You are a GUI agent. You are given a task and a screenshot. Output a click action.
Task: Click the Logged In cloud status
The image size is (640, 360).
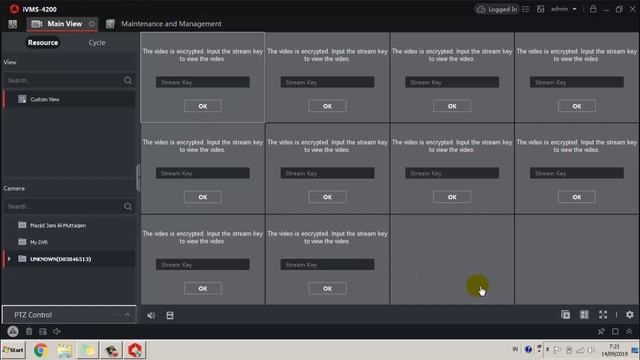497,9
